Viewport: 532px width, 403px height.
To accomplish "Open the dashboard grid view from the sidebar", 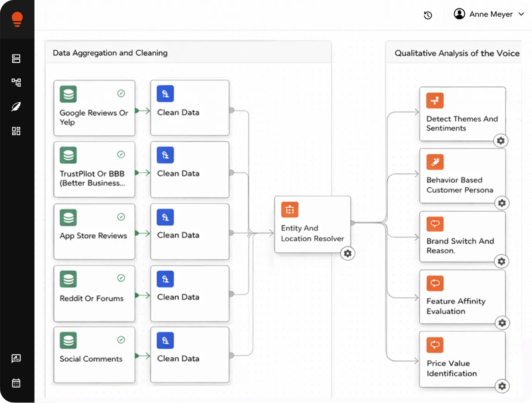I will [16, 131].
